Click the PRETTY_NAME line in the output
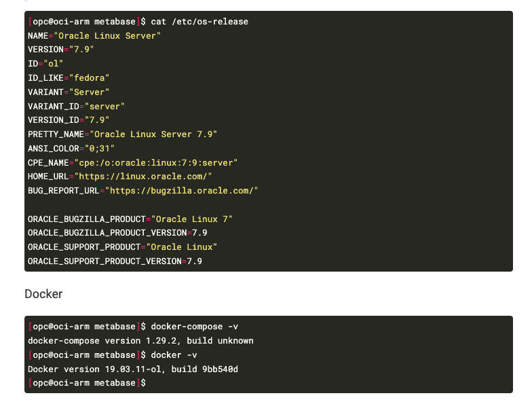 click(x=122, y=134)
